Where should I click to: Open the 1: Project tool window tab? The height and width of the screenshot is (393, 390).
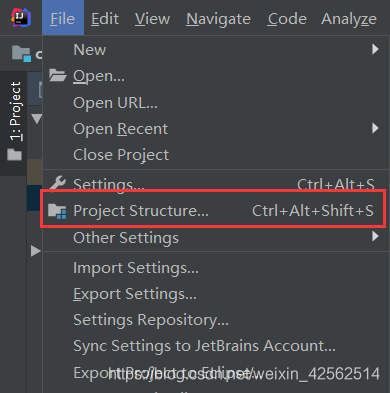[15, 111]
